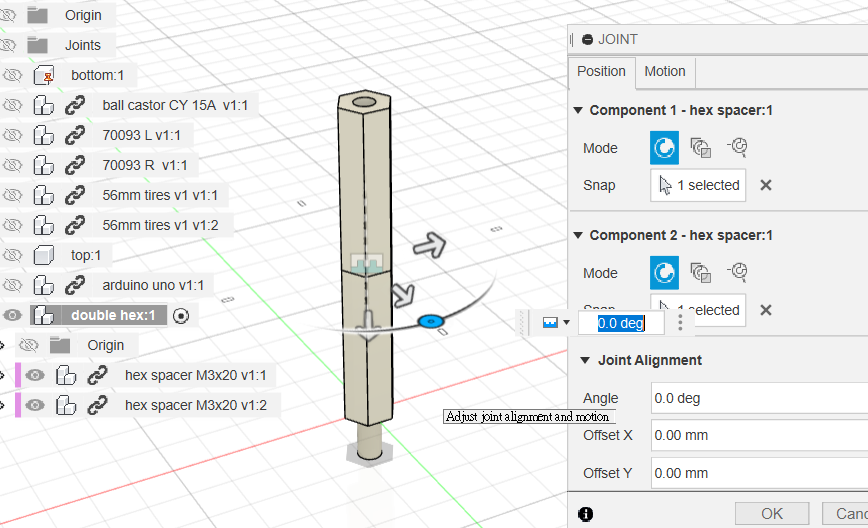
Task: Click link icon of ball castor CY 15A
Action: pos(75,105)
